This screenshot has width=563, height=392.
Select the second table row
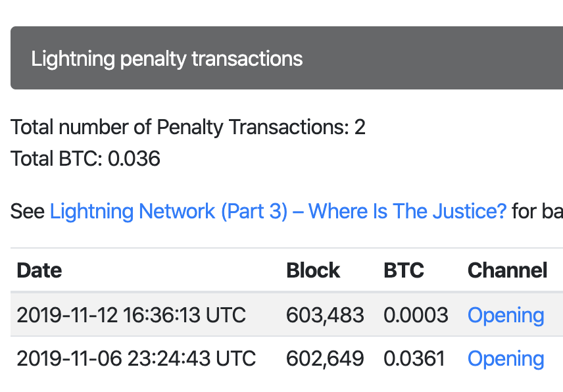283,358
